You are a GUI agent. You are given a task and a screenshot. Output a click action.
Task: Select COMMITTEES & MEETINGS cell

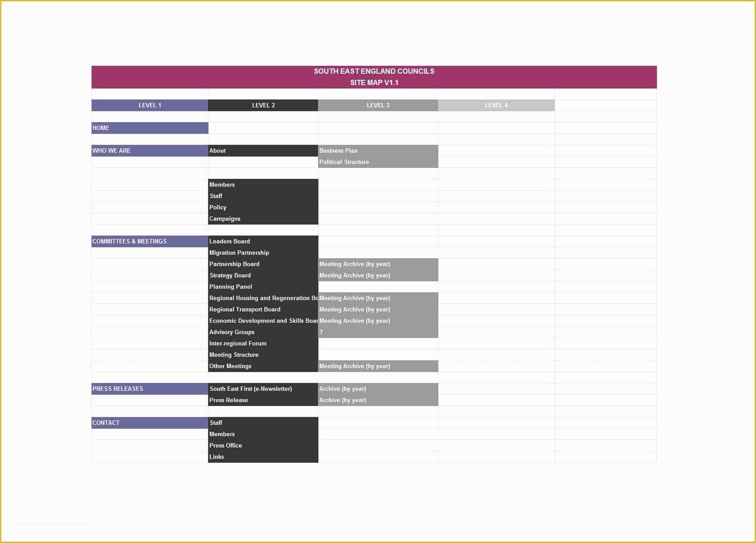click(150, 241)
